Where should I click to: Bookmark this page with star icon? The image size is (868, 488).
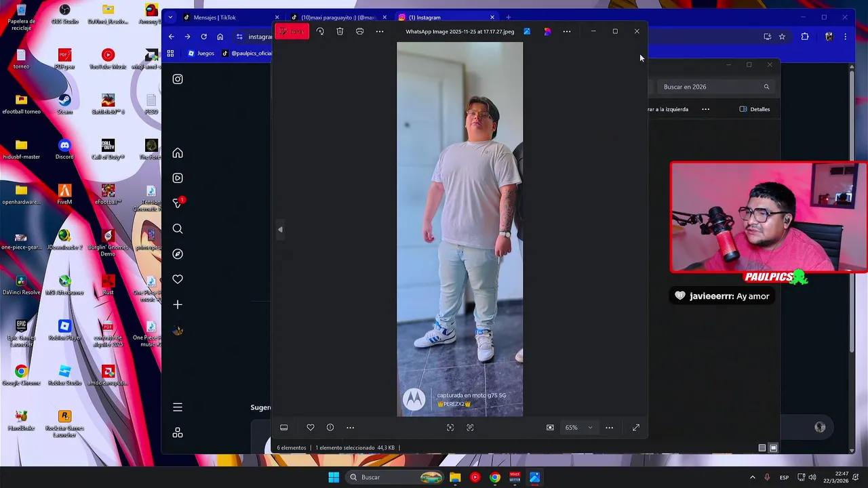tap(782, 37)
